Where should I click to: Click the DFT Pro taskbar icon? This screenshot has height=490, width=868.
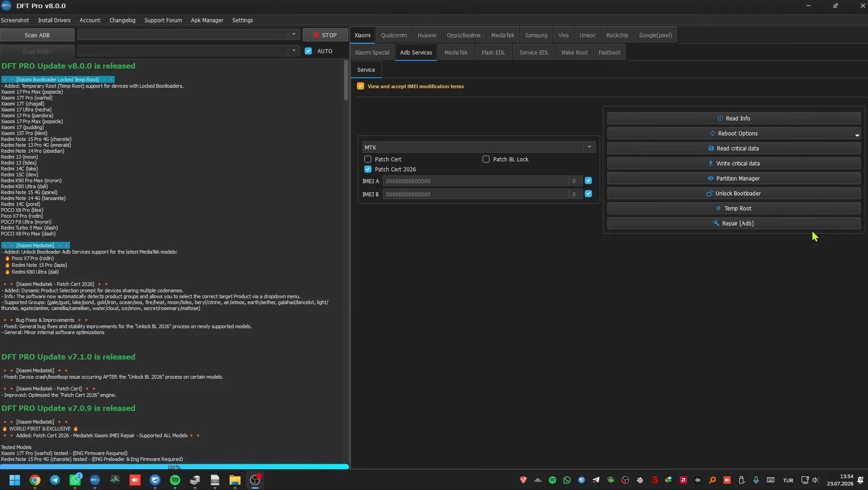(x=95, y=480)
